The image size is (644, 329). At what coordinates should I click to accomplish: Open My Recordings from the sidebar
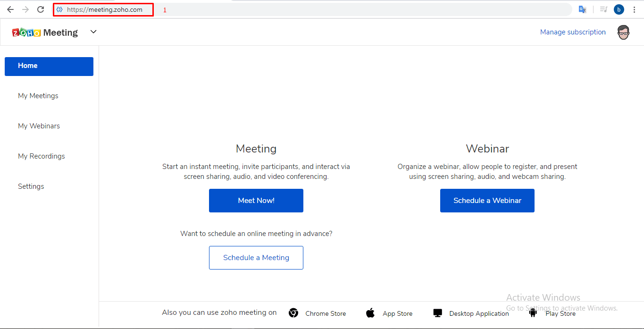[42, 156]
